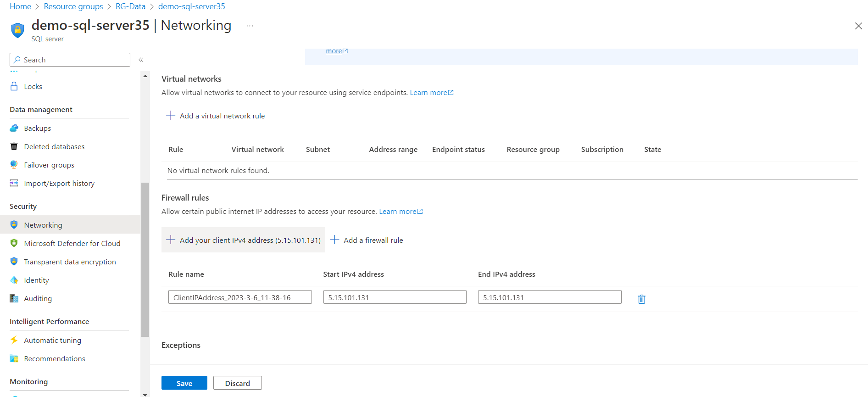The height and width of the screenshot is (397, 868).
Task: Click the Auditing icon in sidebar
Action: coord(14,298)
